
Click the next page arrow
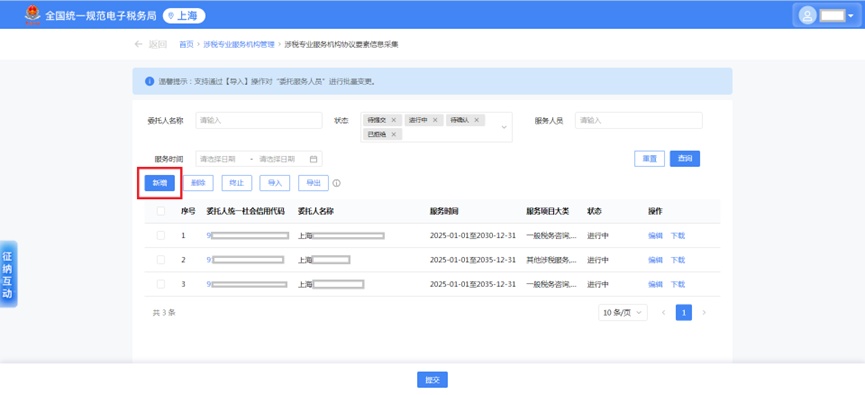pos(704,313)
